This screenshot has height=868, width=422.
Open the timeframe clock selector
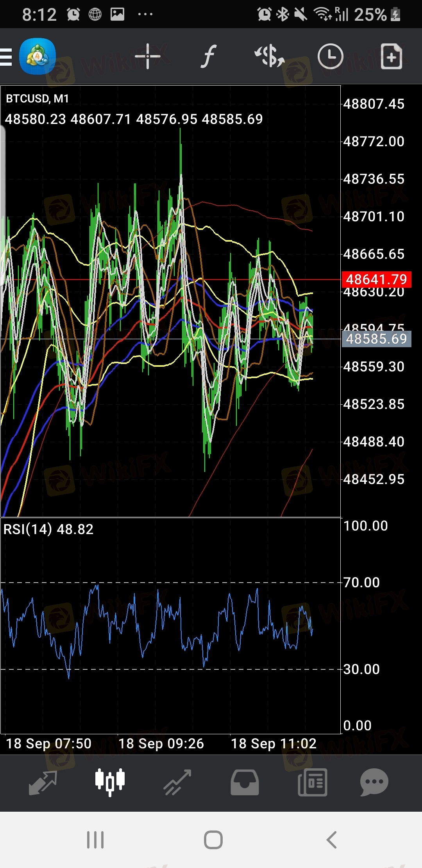330,56
